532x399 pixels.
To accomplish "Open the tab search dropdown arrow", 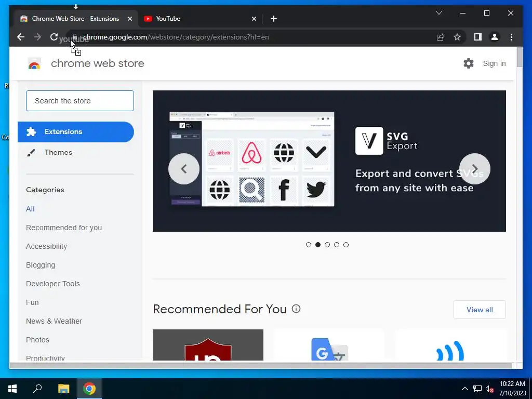I will point(438,13).
